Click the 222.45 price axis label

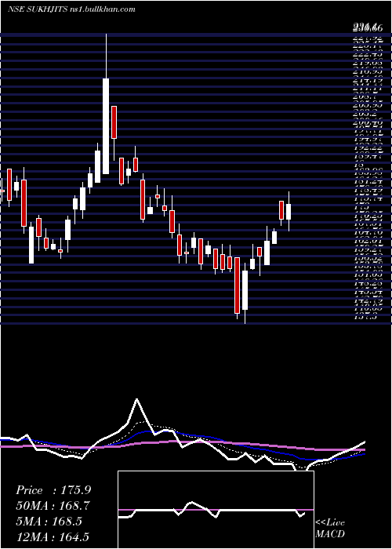point(367,53)
